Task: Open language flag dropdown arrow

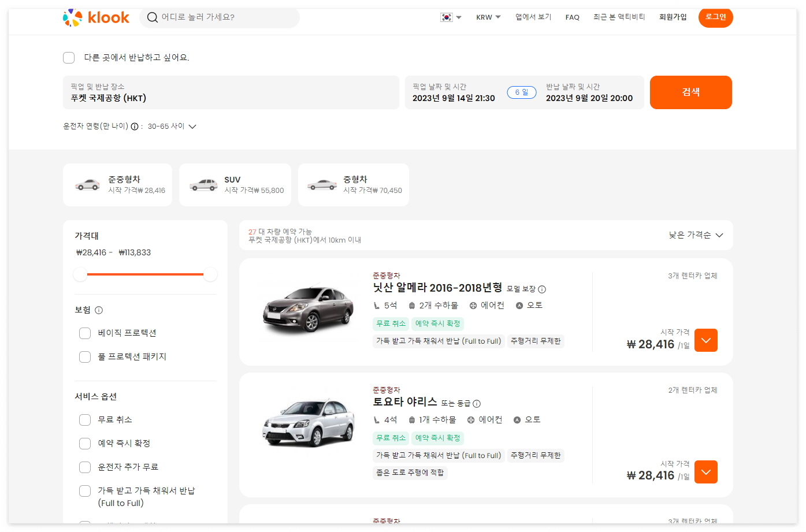Action: pyautogui.click(x=459, y=17)
